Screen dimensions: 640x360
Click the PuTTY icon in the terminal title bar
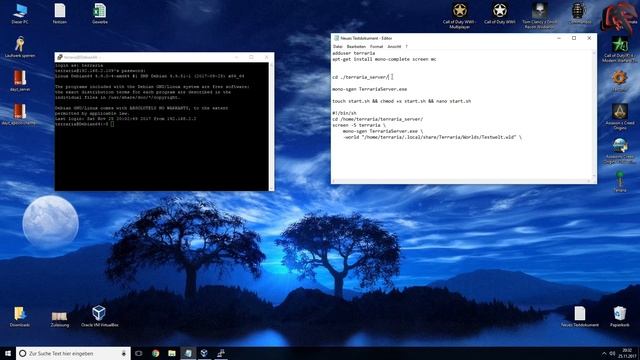pyautogui.click(x=60, y=57)
